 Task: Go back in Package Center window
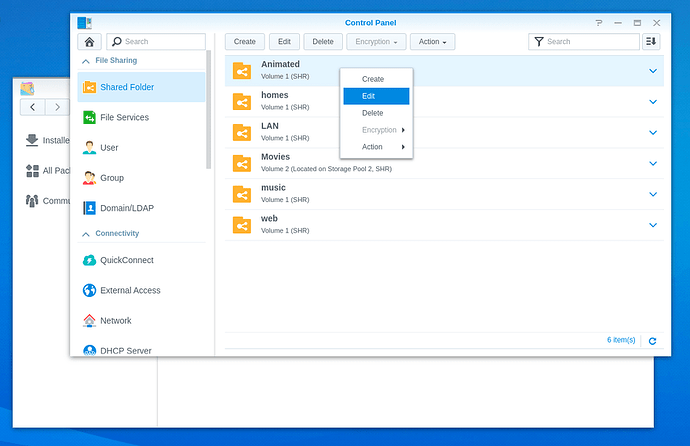click(32, 107)
